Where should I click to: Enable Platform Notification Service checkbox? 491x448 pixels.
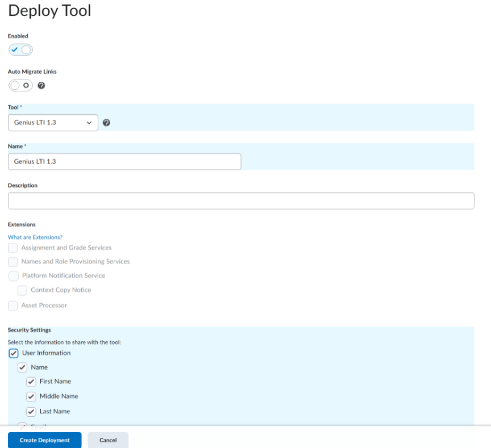(14, 276)
